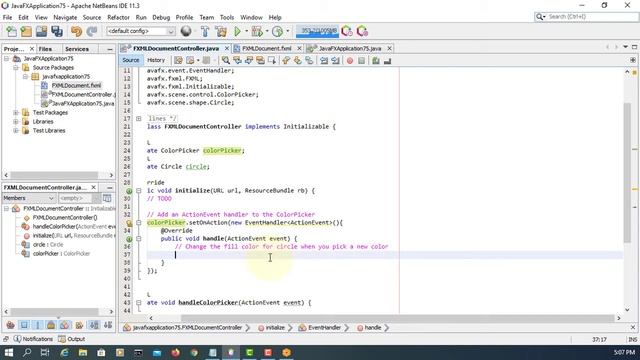Open the File menu
Viewport: 640px width, 360px height.
(7, 18)
